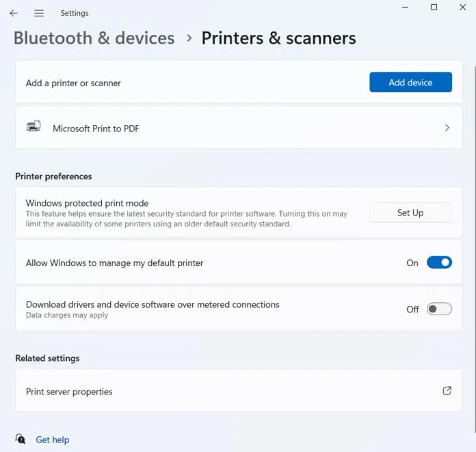Screen dimensions: 476x452
Task: Enable download drivers over metered connections
Action: pos(439,309)
